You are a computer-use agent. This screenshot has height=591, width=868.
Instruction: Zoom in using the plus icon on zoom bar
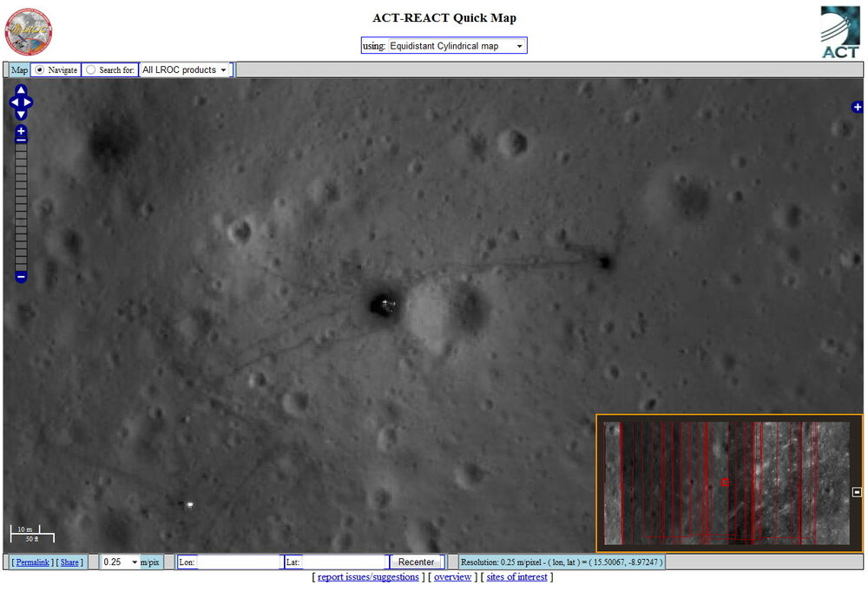[x=19, y=132]
